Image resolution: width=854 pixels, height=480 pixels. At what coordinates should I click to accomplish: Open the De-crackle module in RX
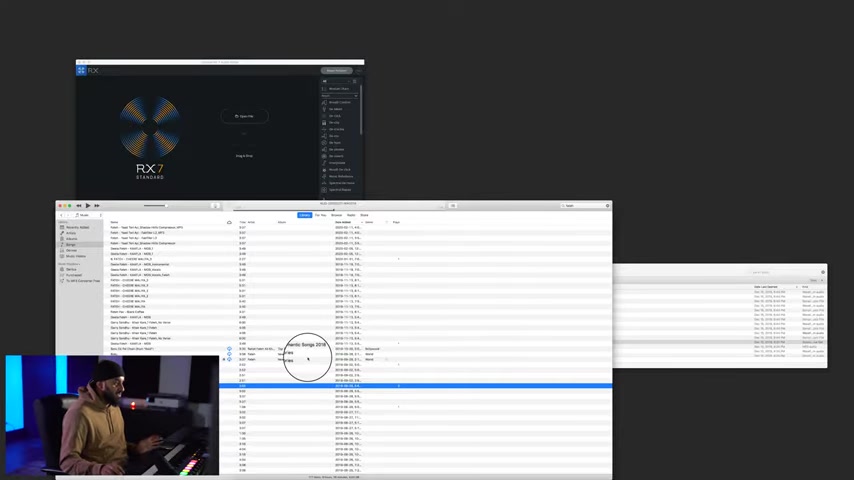coord(337,129)
